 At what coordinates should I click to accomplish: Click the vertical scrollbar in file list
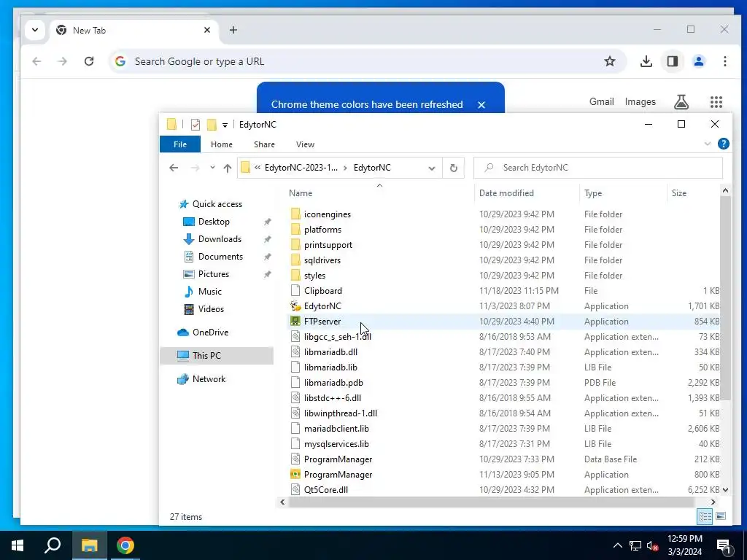click(725, 298)
